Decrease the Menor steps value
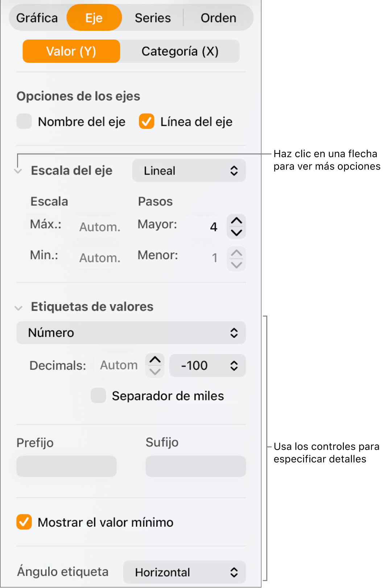This screenshot has width=383, height=588. coord(236,264)
